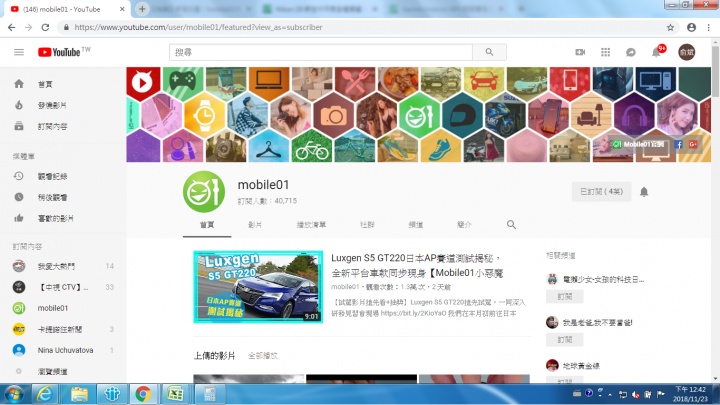This screenshot has height=405, width=720.
Task: Open Chrome profile icon in toolbar
Action: tap(691, 28)
